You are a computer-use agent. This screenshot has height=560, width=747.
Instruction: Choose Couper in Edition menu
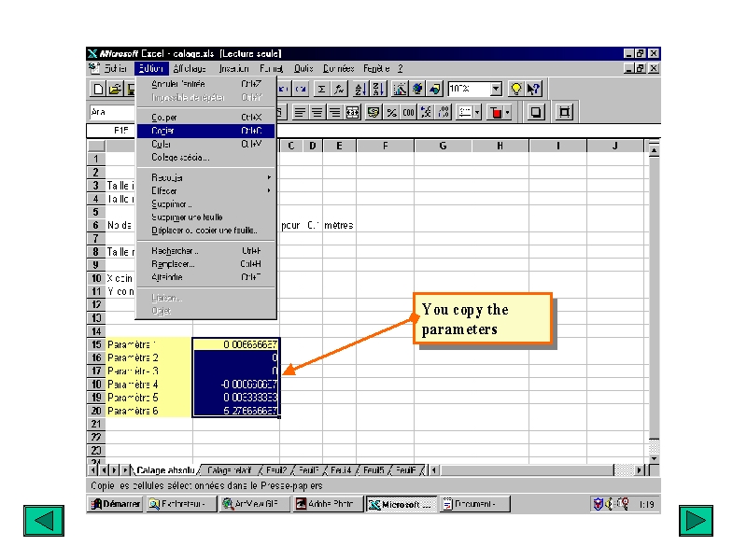[206, 118]
